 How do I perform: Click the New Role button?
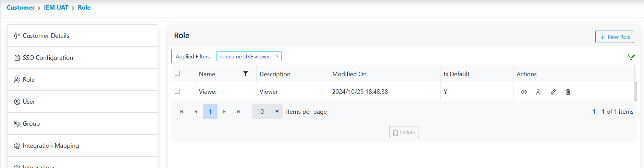(615, 37)
